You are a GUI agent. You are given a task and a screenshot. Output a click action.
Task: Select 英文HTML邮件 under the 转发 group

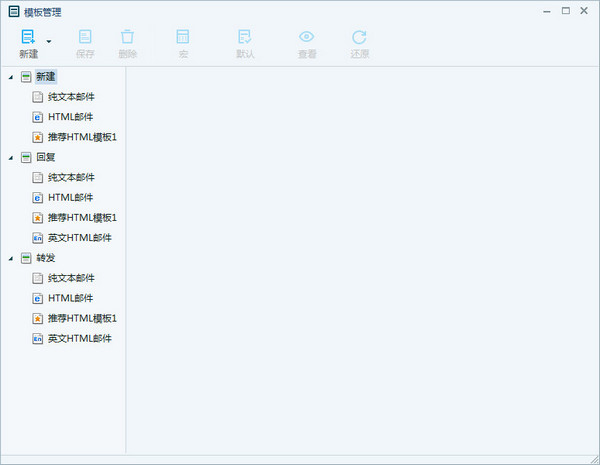click(x=80, y=338)
